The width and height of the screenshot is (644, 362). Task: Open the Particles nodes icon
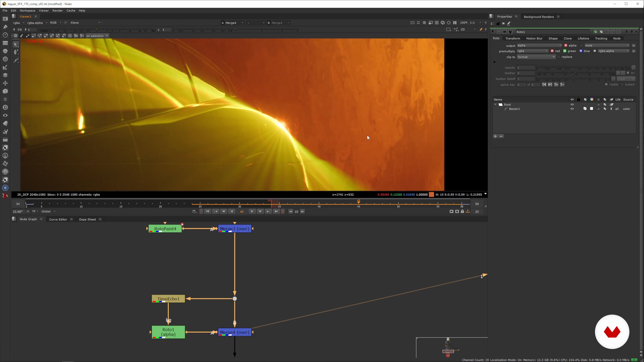coord(5,99)
